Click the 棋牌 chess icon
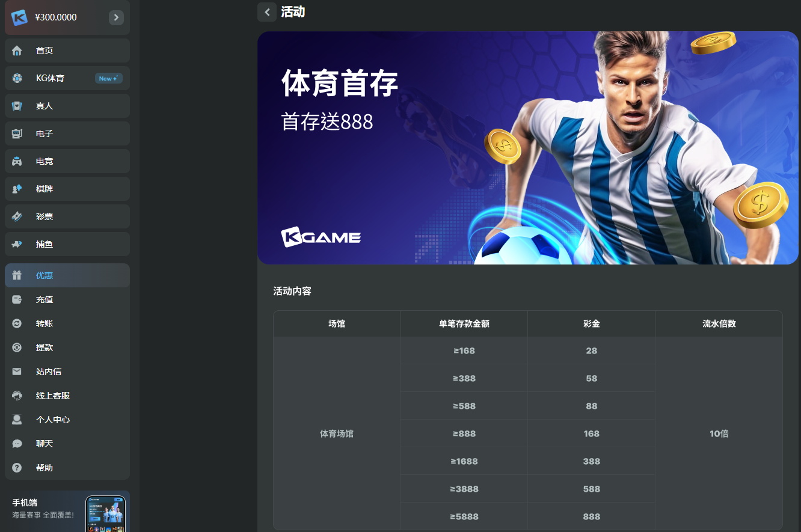801x532 pixels. 17,189
